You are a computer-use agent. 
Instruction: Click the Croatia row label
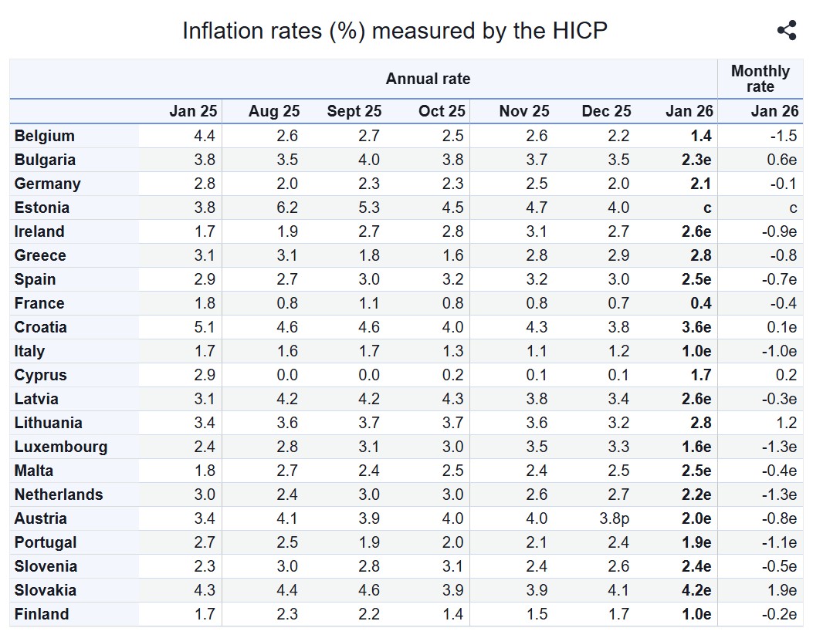pyautogui.click(x=41, y=327)
